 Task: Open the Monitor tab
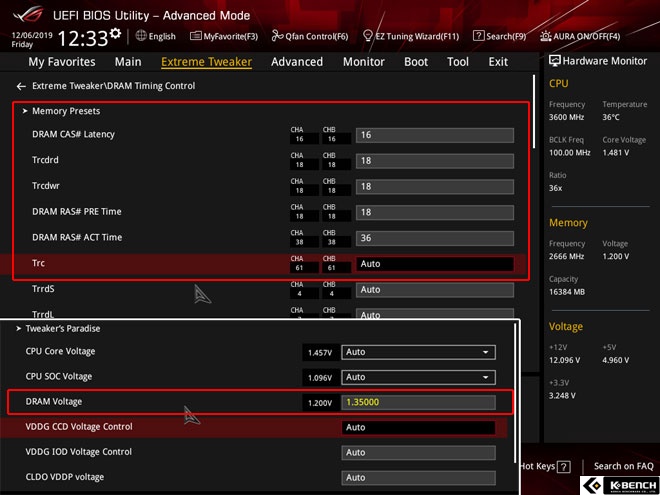[x=364, y=62]
